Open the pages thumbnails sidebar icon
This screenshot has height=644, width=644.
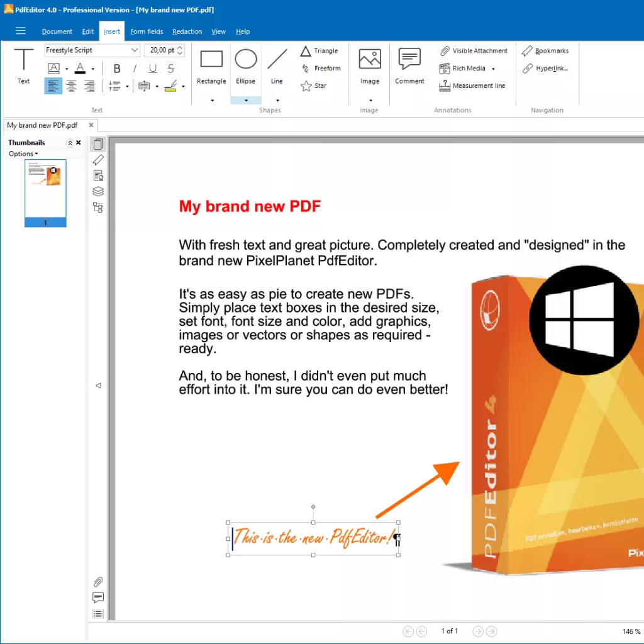pos(97,144)
